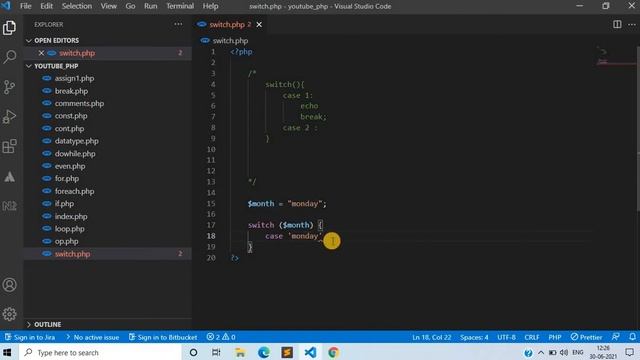The image size is (640, 360).
Task: Open File Explorer from taskbar
Action: click(x=240, y=352)
